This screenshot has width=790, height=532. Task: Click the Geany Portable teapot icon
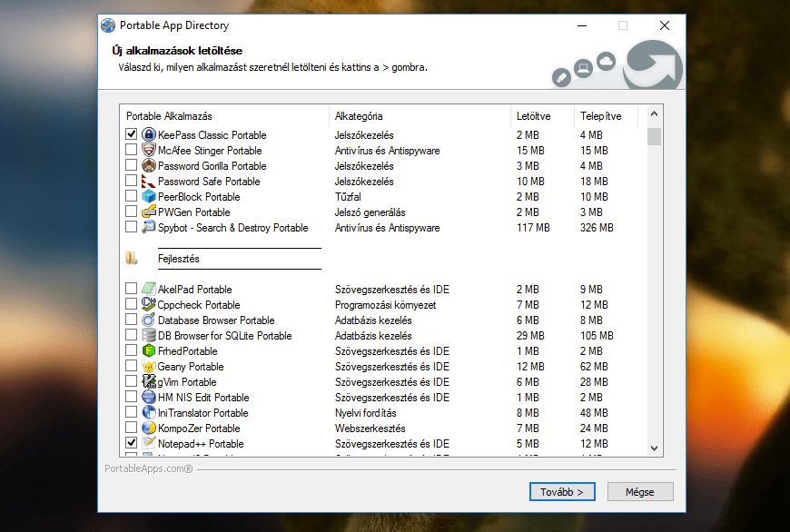tap(149, 366)
